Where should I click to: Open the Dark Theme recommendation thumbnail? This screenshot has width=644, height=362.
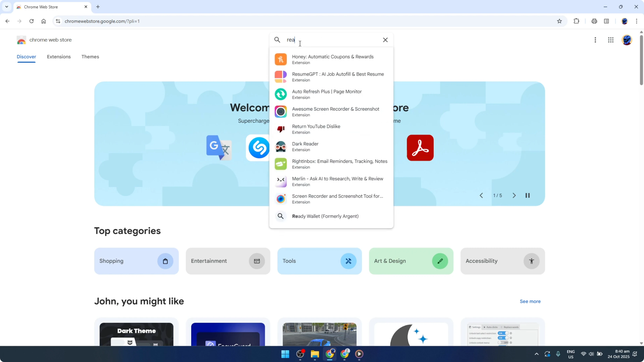(x=136, y=334)
